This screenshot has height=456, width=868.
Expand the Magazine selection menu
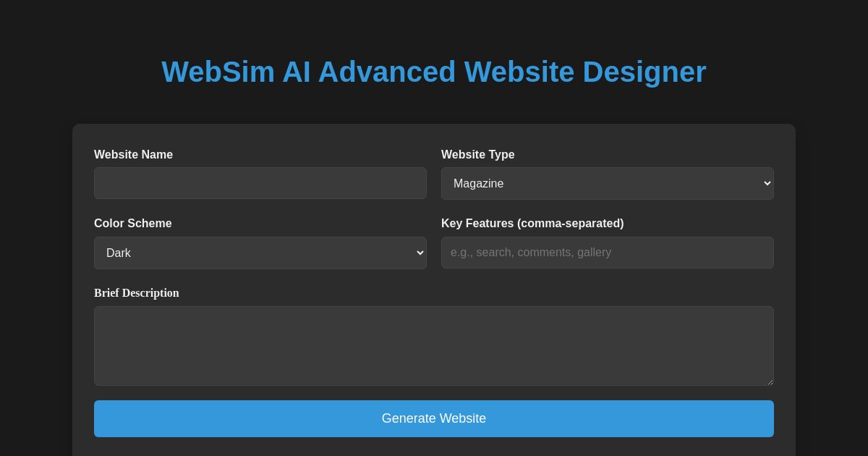pyautogui.click(x=608, y=183)
